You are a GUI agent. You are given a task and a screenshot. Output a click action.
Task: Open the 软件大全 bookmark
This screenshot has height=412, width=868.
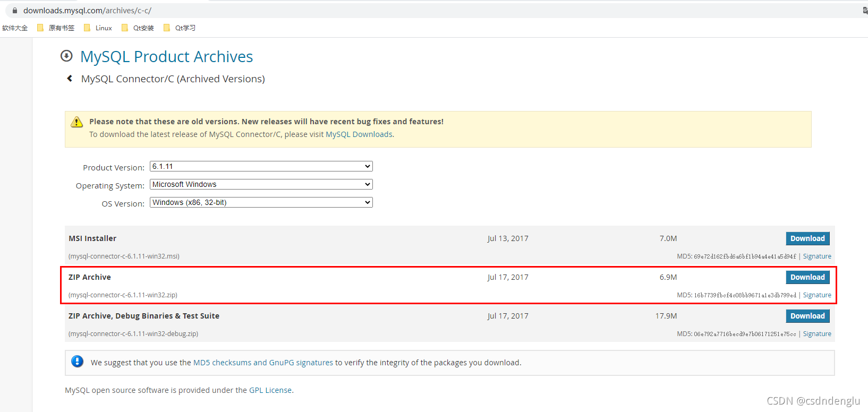coord(15,28)
